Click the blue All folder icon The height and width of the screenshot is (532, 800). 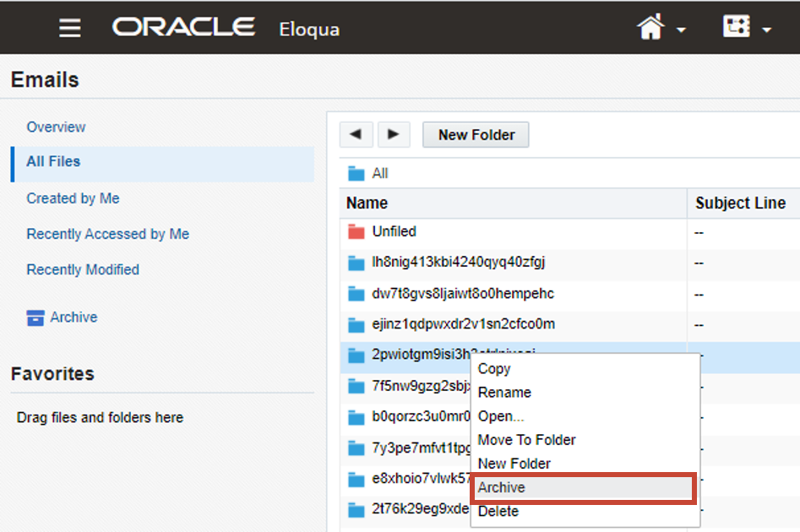point(356,174)
